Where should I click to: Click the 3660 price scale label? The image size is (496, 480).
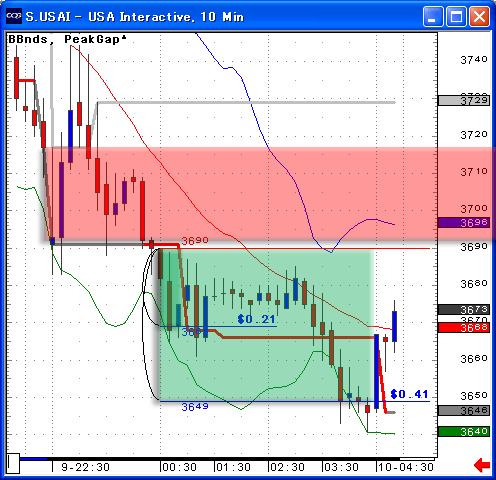click(474, 359)
